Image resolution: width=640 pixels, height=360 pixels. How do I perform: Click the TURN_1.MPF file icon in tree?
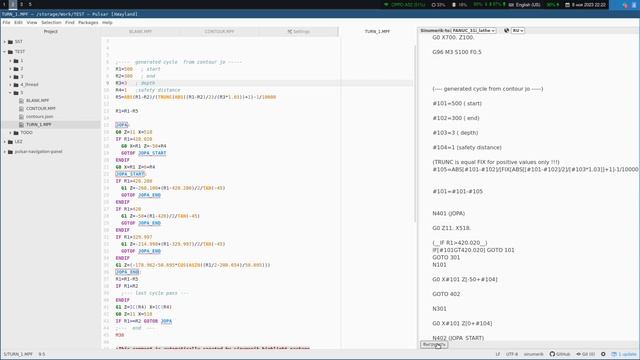(x=21, y=124)
